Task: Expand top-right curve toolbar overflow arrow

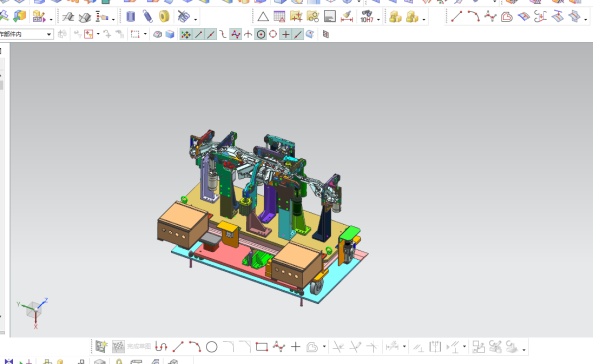Action: [585, 18]
